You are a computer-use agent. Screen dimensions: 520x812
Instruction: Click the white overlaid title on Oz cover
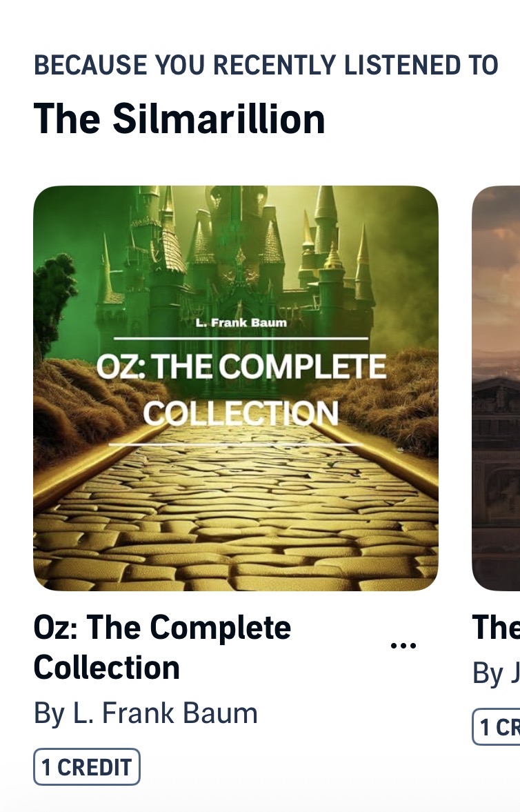[241, 389]
